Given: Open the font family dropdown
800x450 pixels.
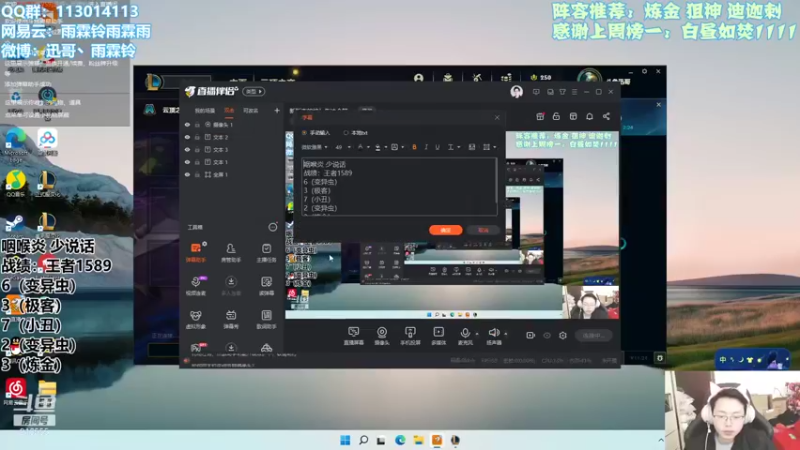Looking at the screenshot, I should pos(314,147).
